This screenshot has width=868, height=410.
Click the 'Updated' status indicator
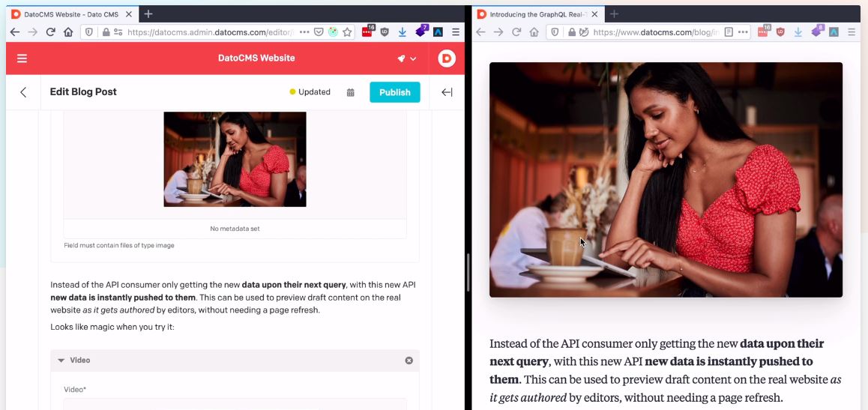point(310,92)
